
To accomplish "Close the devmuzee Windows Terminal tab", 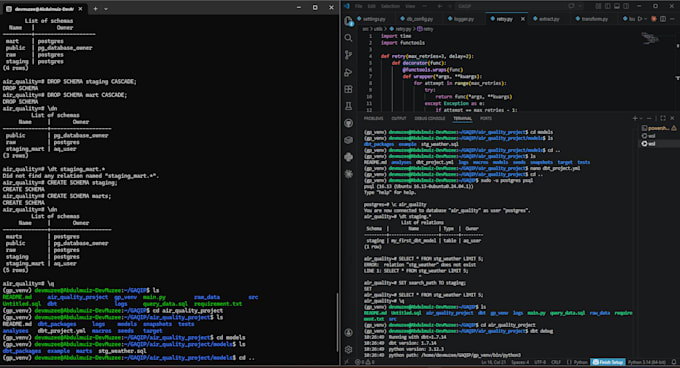I will (x=80, y=9).
